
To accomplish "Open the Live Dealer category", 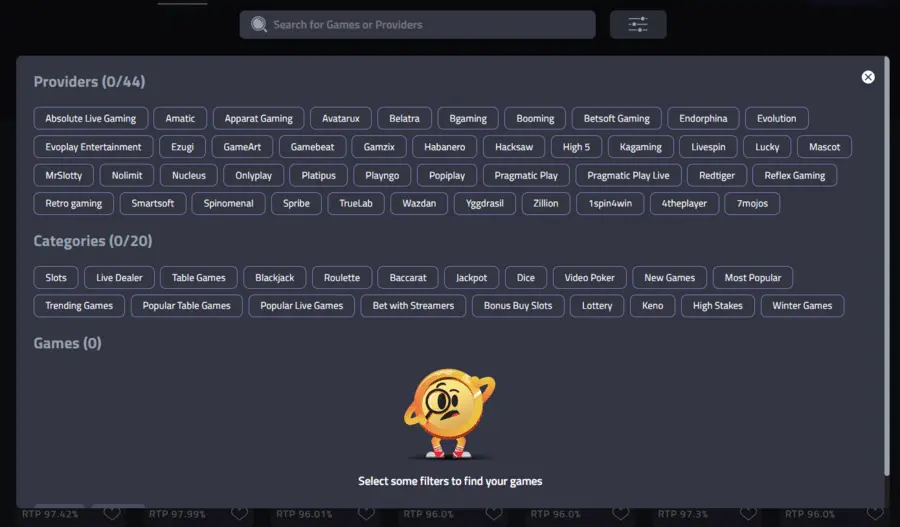I will [119, 277].
